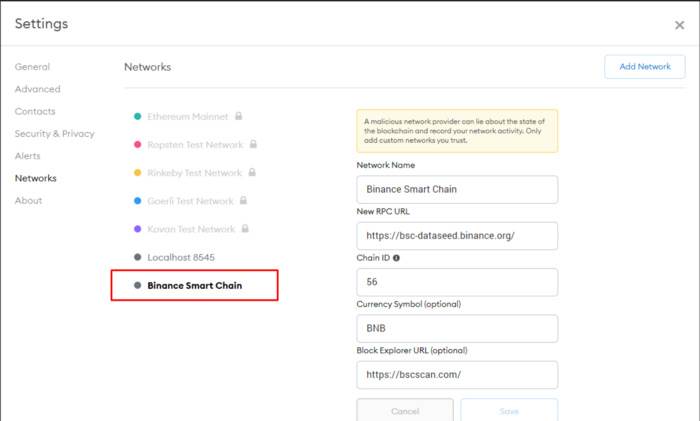Focus the Currency Symbol field
The image size is (700, 421).
click(x=457, y=329)
